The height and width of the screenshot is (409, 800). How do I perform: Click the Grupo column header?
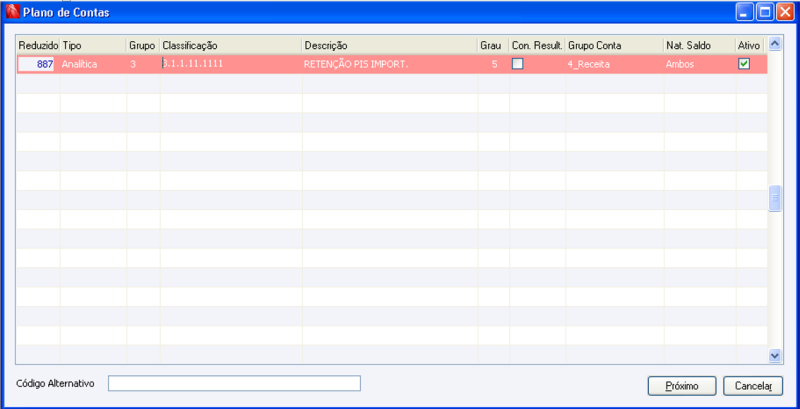click(143, 45)
